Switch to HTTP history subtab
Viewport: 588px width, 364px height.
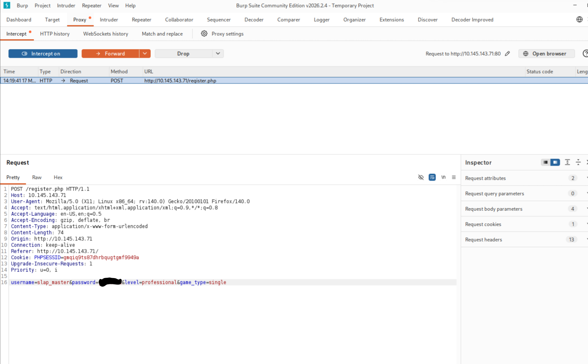click(x=55, y=34)
